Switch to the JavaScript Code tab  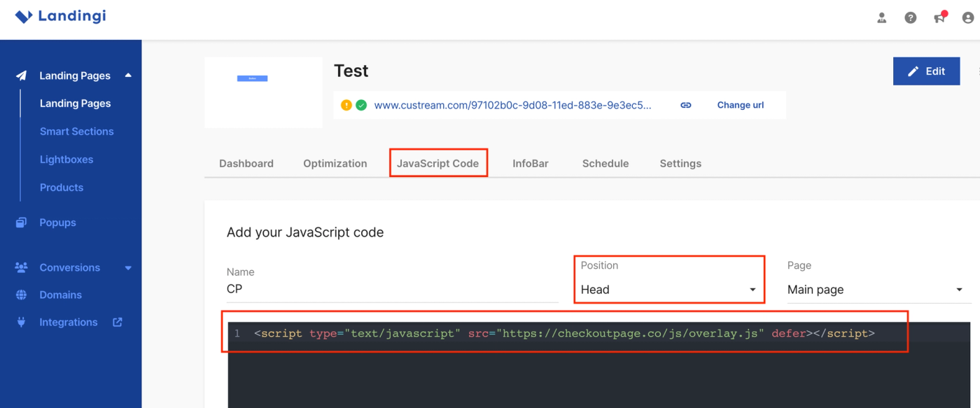[438, 163]
